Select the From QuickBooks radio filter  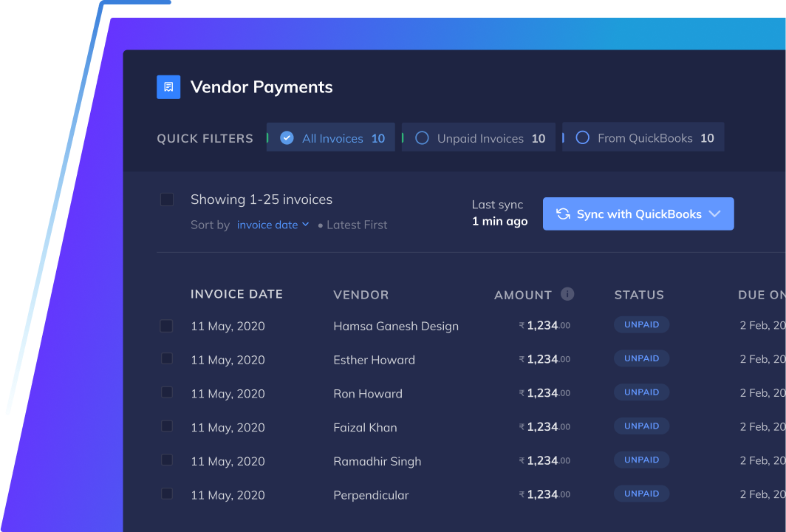583,137
